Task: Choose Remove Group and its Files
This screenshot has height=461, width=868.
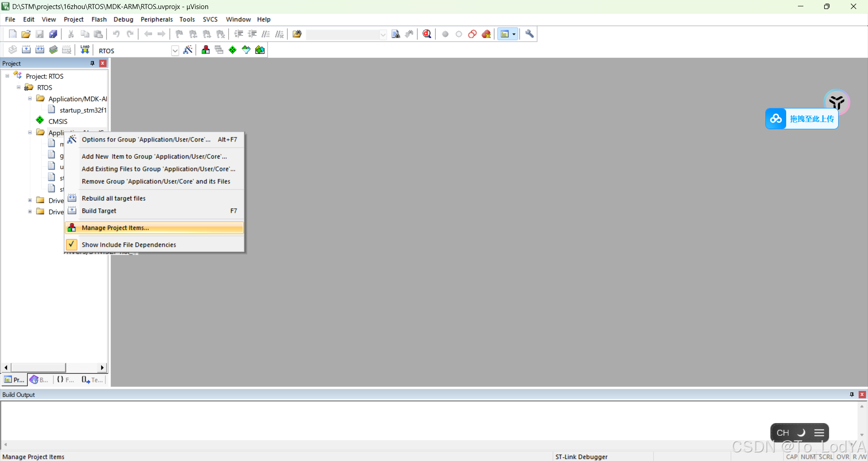Action: [x=154, y=181]
